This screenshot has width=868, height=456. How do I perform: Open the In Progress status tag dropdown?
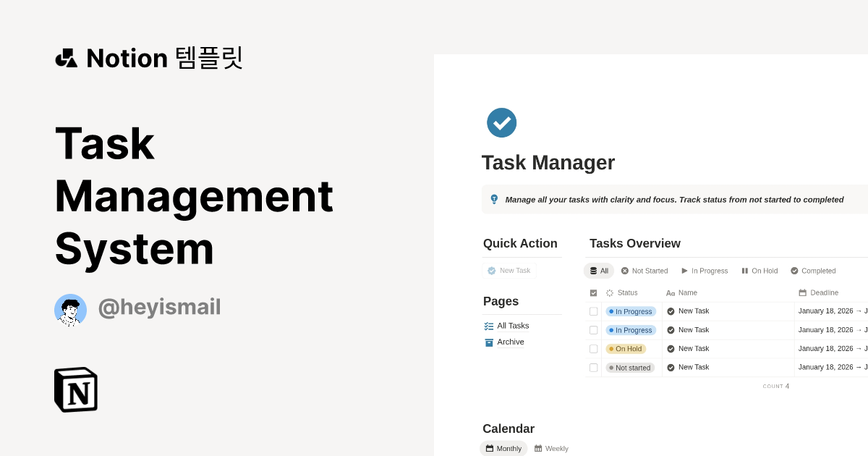click(630, 311)
